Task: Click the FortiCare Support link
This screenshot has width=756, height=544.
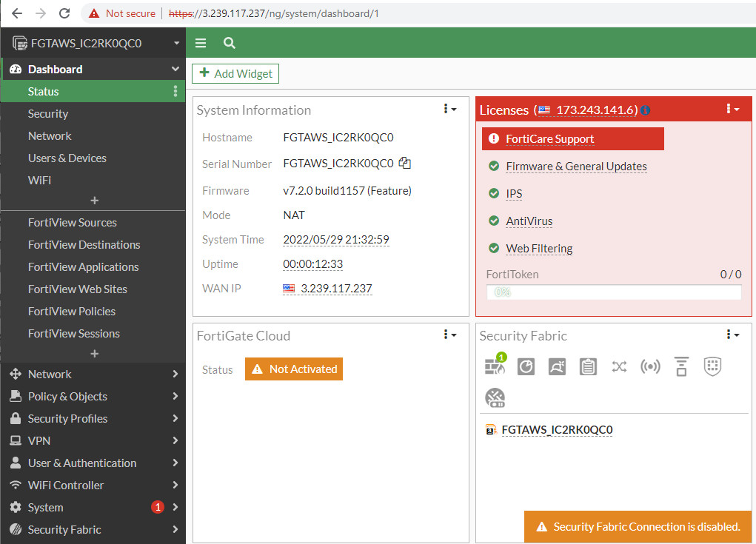Action: (549, 138)
